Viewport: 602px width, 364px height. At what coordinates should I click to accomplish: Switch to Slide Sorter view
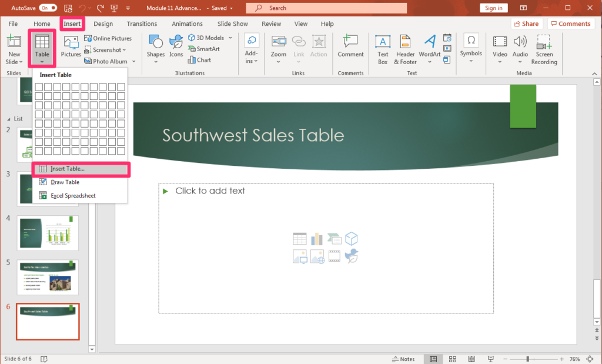452,359
